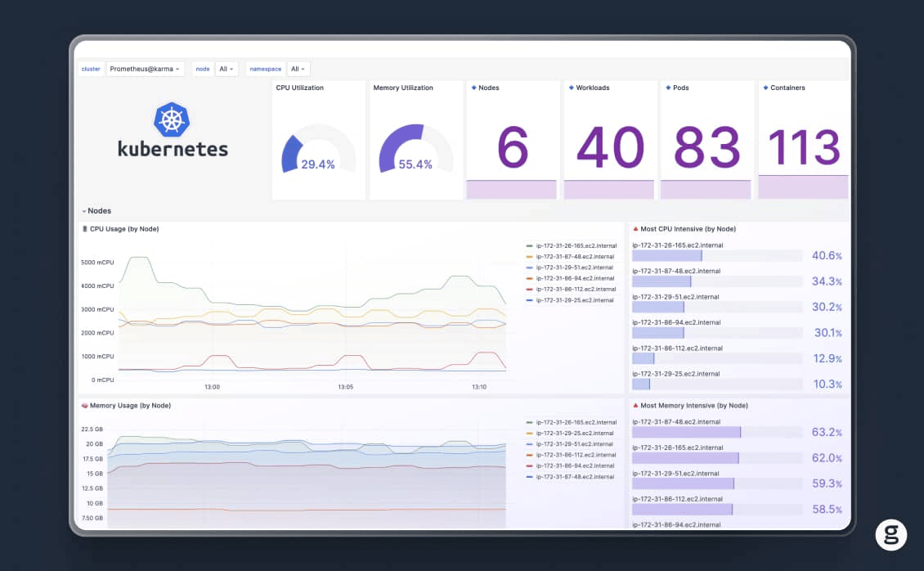Click the 55.4% memory gauge
The width and height of the screenshot is (924, 571).
click(416, 149)
